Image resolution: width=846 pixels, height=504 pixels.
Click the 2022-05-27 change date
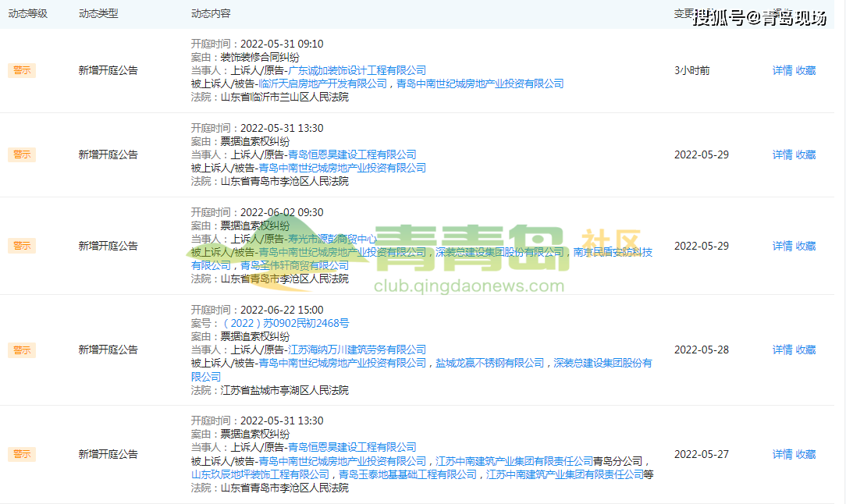(x=702, y=454)
